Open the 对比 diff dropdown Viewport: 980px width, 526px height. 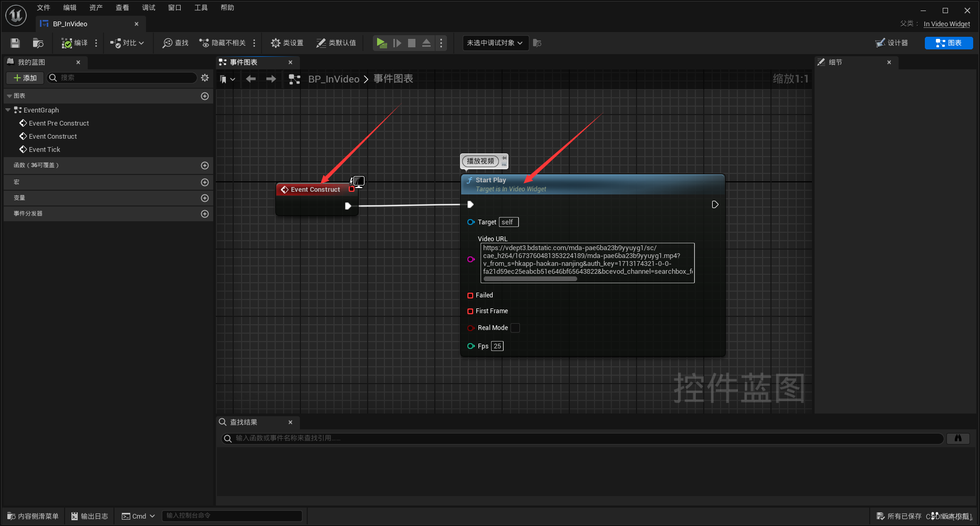click(127, 43)
